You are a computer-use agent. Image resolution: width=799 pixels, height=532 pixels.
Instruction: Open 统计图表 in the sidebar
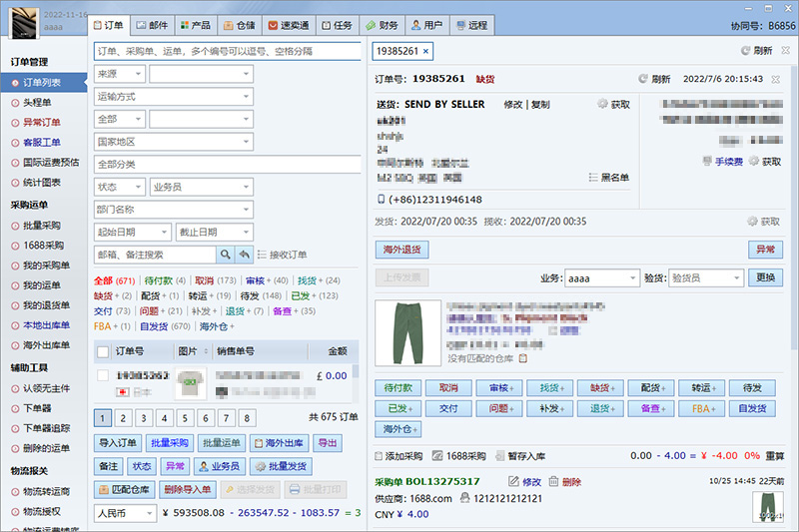pos(42,183)
